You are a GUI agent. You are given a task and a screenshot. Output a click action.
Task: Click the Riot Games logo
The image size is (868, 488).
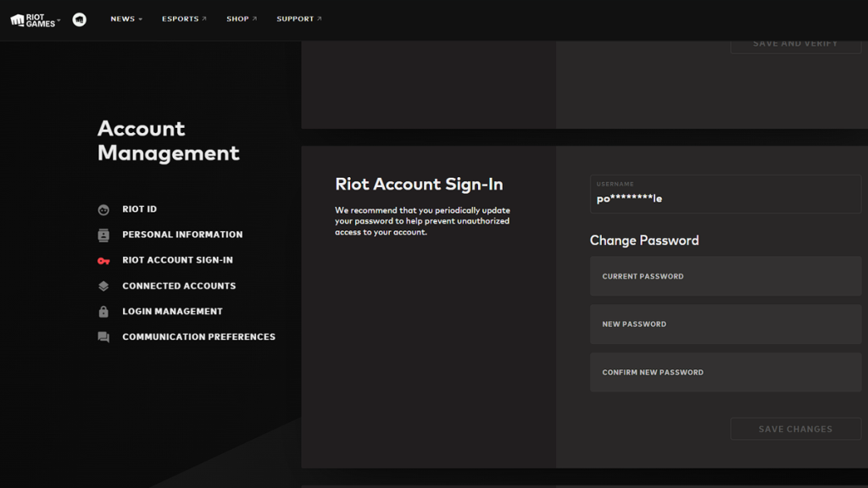32,19
